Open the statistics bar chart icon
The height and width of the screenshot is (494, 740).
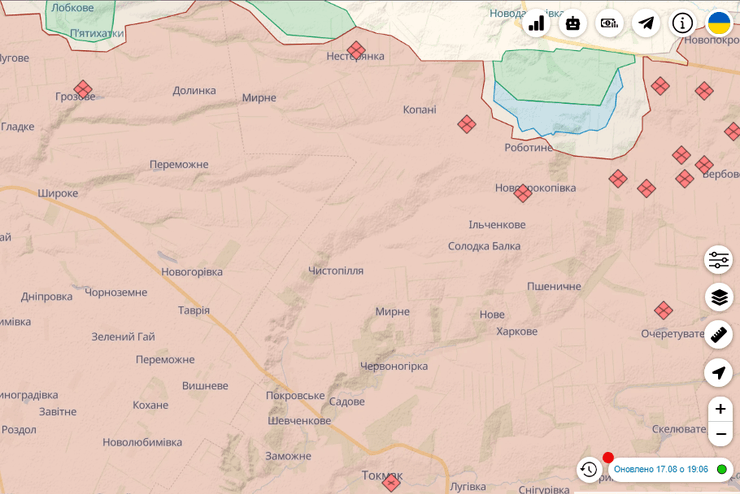click(537, 23)
